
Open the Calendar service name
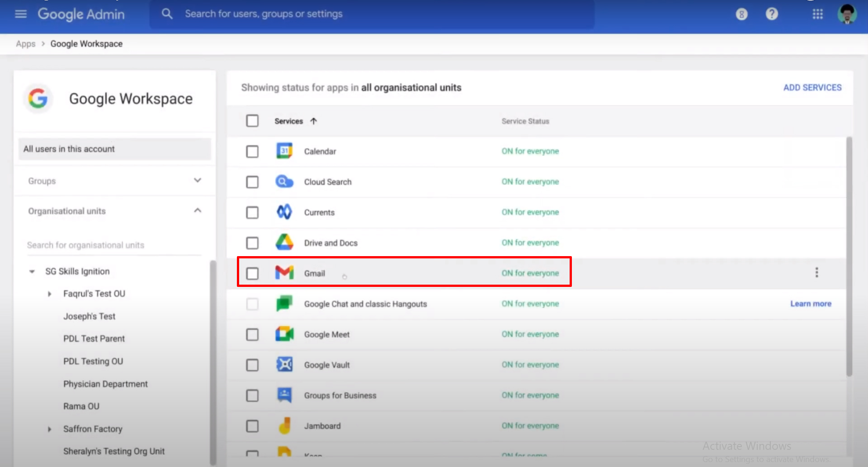click(x=320, y=151)
